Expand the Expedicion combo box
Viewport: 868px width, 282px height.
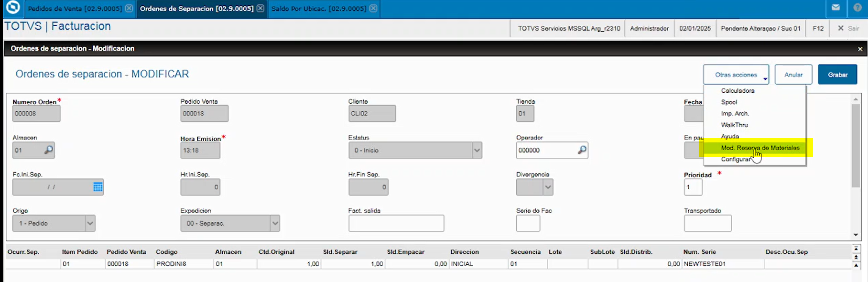click(x=275, y=223)
